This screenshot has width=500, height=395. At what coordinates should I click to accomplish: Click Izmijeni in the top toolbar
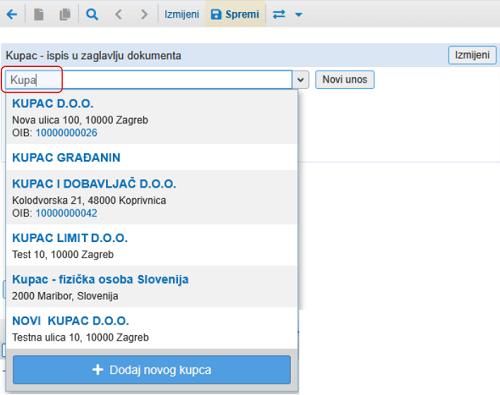(182, 14)
